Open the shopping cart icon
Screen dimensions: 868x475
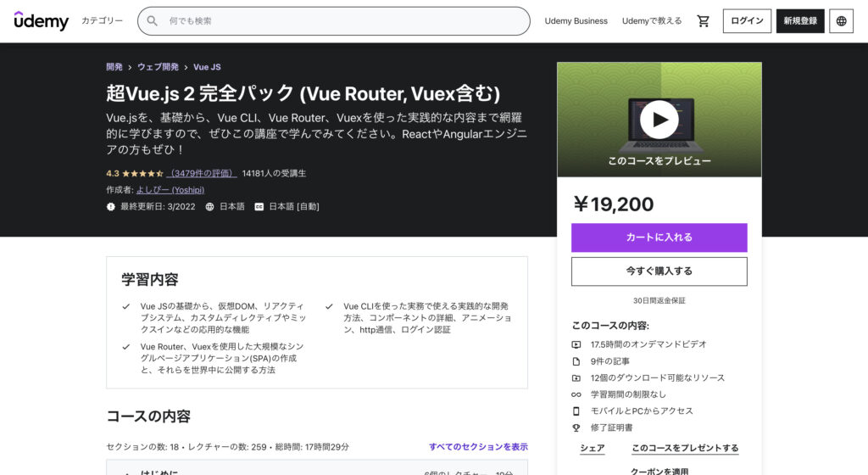click(x=703, y=21)
